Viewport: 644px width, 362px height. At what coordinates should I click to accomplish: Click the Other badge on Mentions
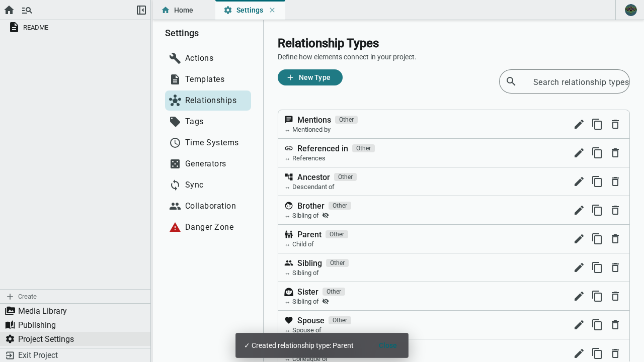coord(346,120)
